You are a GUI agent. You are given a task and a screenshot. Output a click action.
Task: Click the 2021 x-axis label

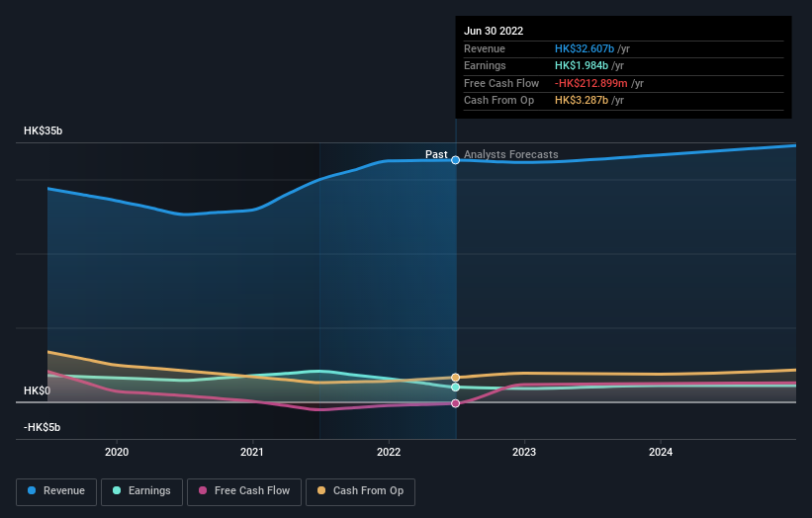coord(252,453)
